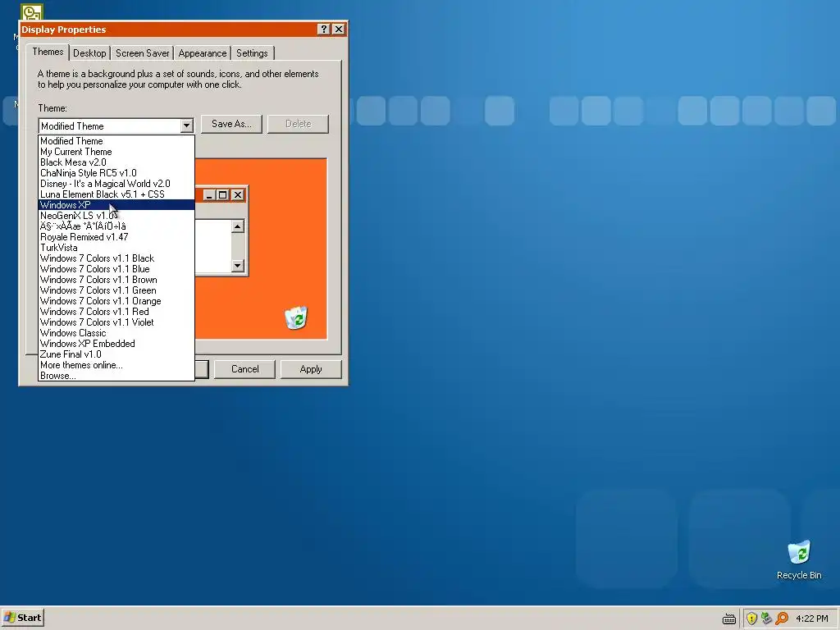This screenshot has width=840, height=630.
Task: Click the orange magnifier tray icon
Action: tap(782, 619)
